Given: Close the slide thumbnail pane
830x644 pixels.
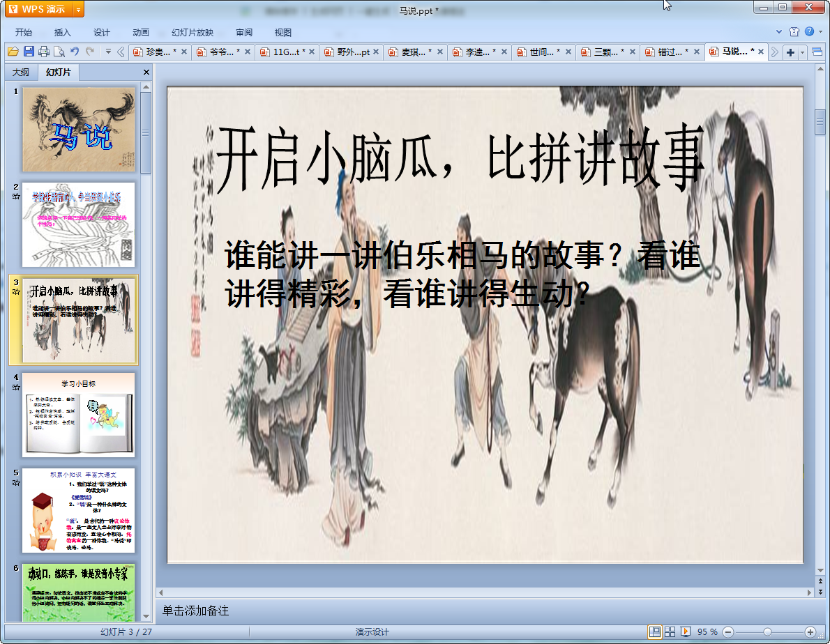Looking at the screenshot, I should [146, 72].
